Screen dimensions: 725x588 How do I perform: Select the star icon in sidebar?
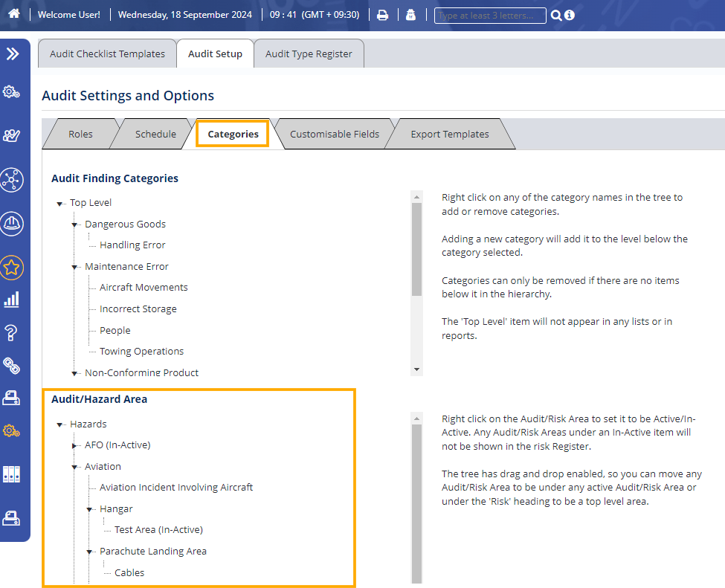pyautogui.click(x=12, y=268)
